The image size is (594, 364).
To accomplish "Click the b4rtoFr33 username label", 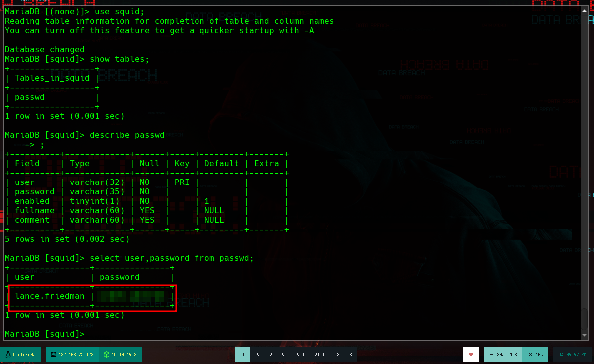I will [24, 355].
